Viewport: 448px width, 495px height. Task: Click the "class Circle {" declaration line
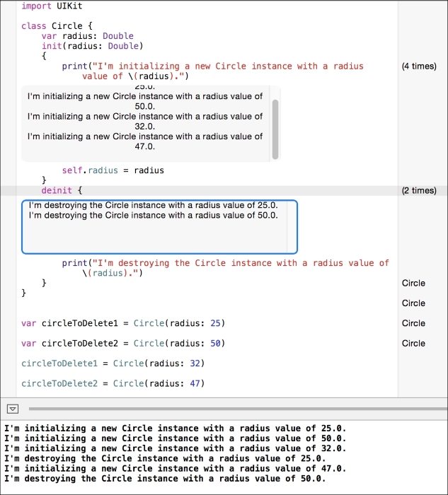[x=57, y=26]
